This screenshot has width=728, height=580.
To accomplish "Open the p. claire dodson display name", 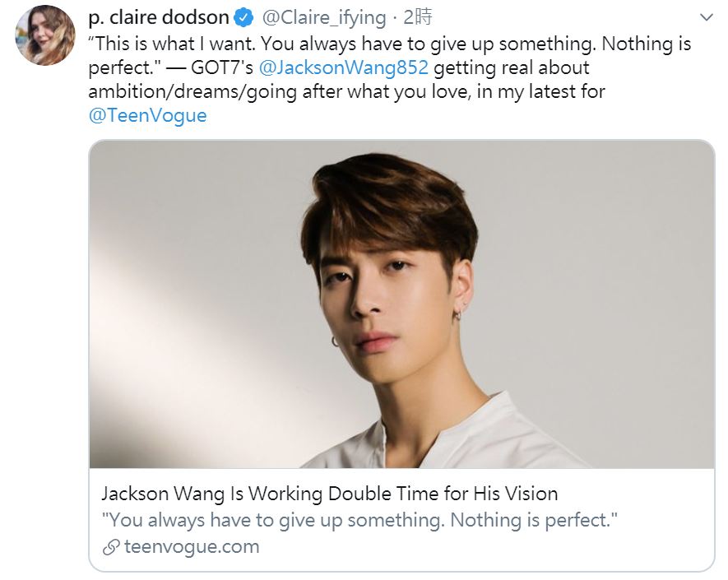I will point(158,18).
